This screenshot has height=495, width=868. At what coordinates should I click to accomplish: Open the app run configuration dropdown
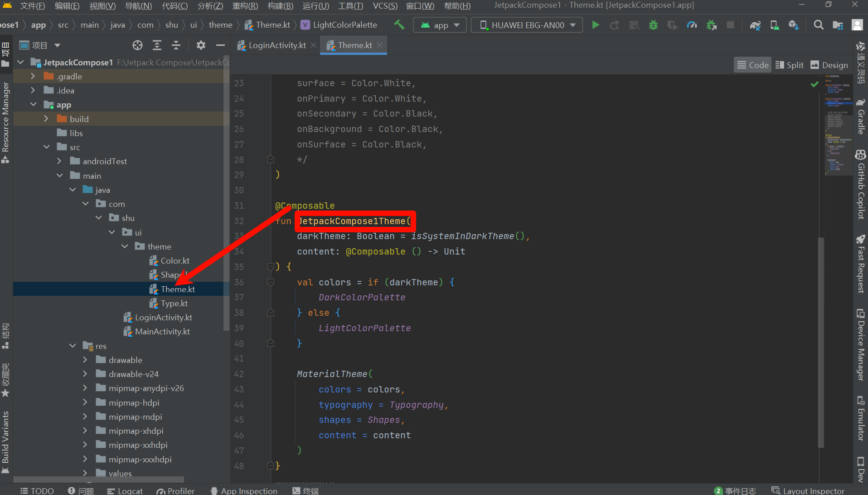440,25
